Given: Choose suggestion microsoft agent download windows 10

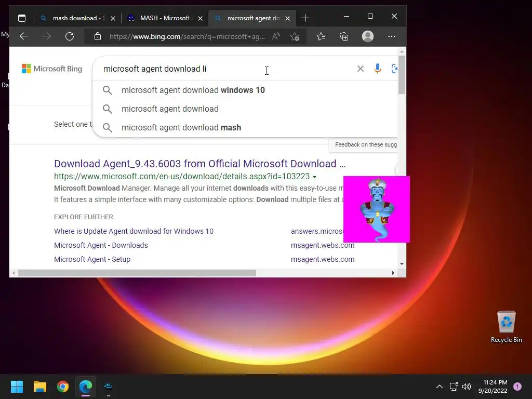Looking at the screenshot, I should [245, 90].
